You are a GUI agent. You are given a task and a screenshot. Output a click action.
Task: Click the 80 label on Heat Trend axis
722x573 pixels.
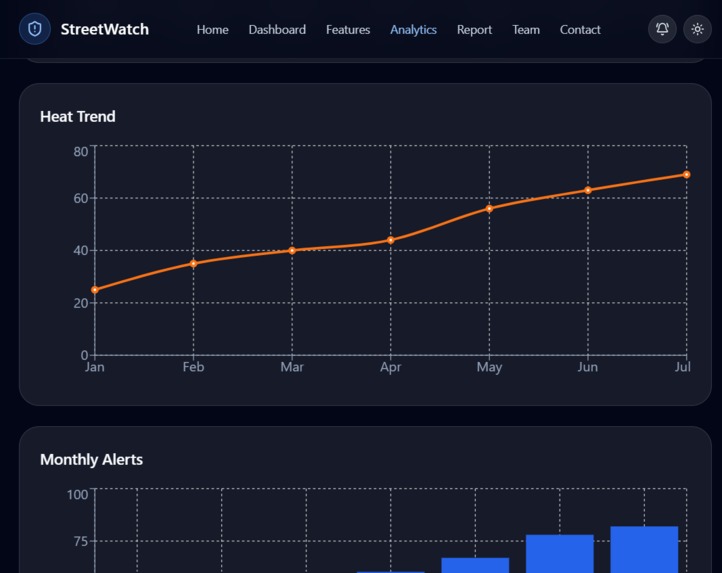(81, 152)
